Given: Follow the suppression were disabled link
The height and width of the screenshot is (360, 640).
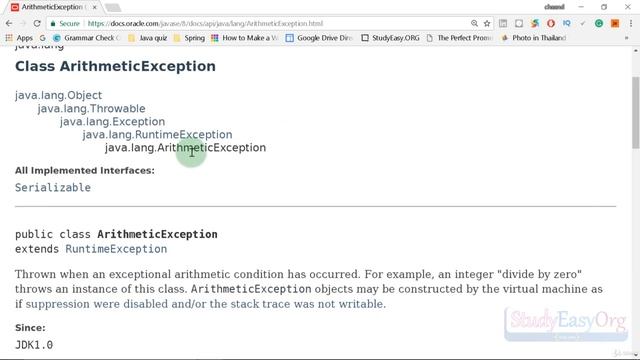Looking at the screenshot, I should 206,304.
